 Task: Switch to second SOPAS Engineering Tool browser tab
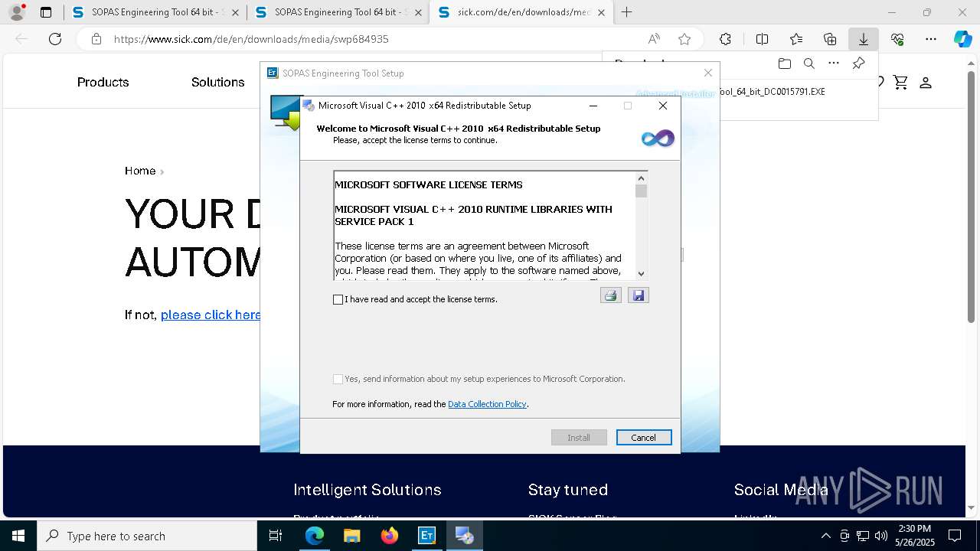338,12
